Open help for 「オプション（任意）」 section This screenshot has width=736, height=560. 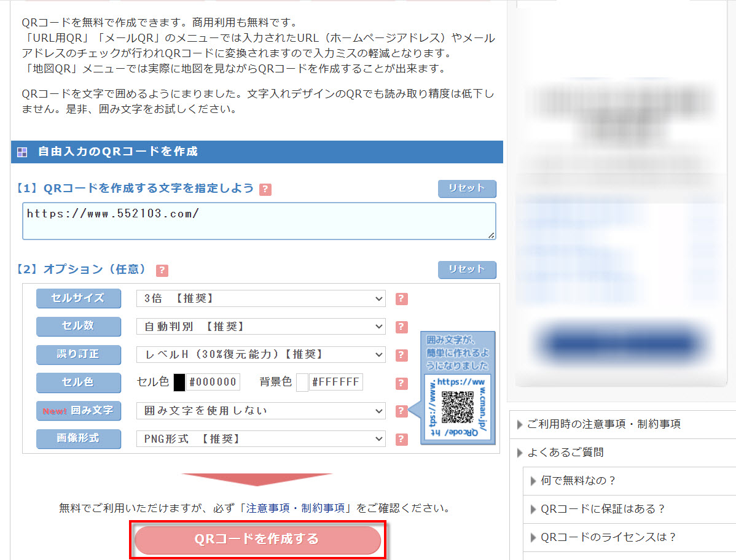(163, 270)
